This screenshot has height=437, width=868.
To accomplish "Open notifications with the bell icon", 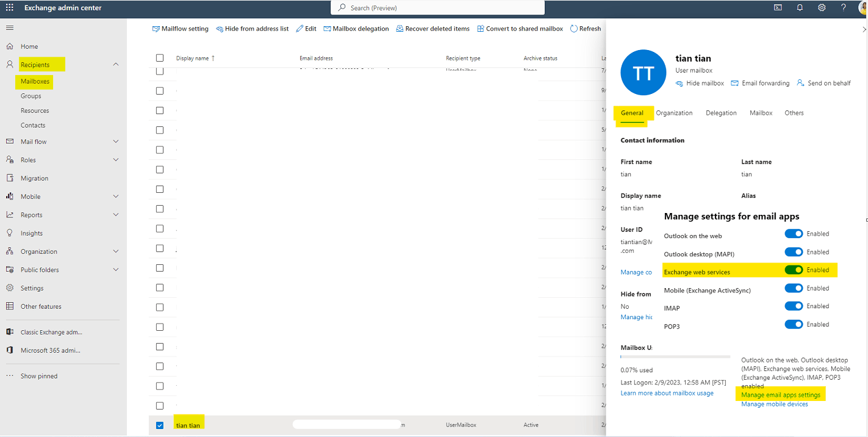I will (800, 8).
